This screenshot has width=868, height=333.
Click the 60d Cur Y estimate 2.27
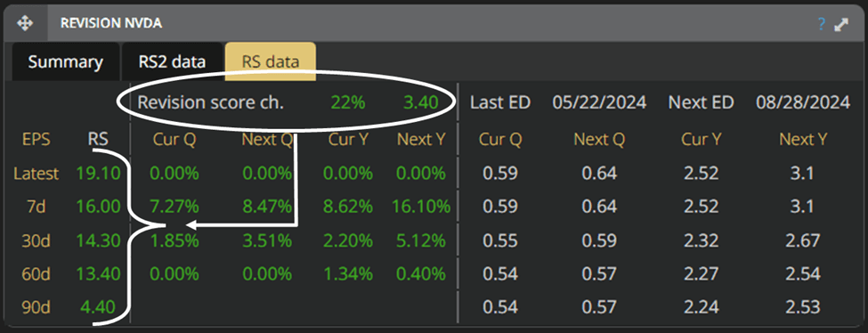coord(702,273)
